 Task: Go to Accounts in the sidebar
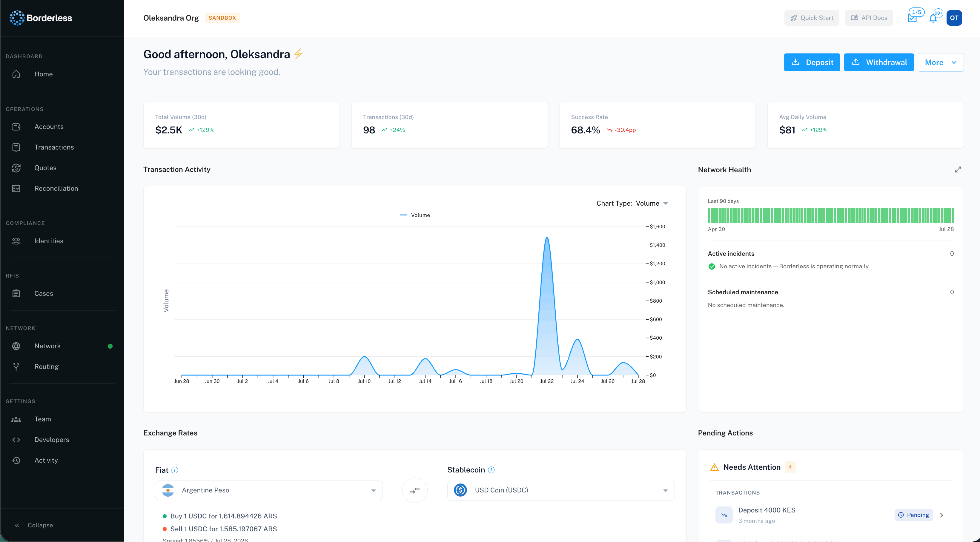[49, 127]
